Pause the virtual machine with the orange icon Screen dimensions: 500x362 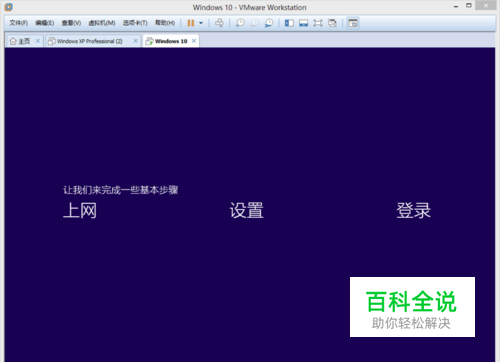191,23
